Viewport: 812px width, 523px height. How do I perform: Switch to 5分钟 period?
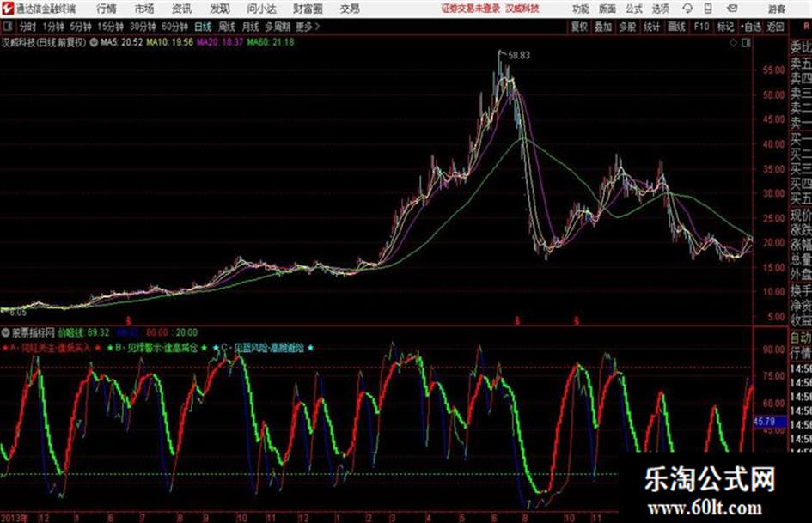pos(81,27)
